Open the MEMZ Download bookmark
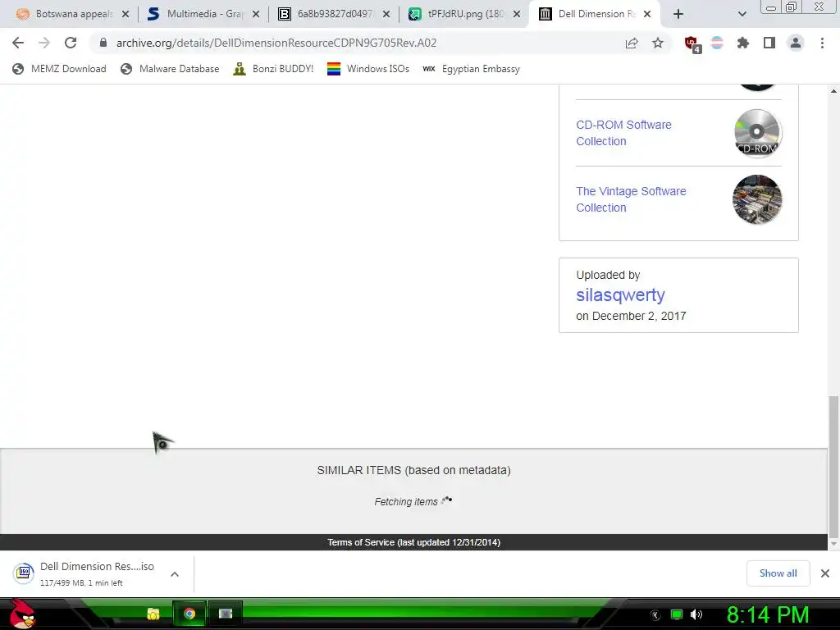 (x=59, y=69)
